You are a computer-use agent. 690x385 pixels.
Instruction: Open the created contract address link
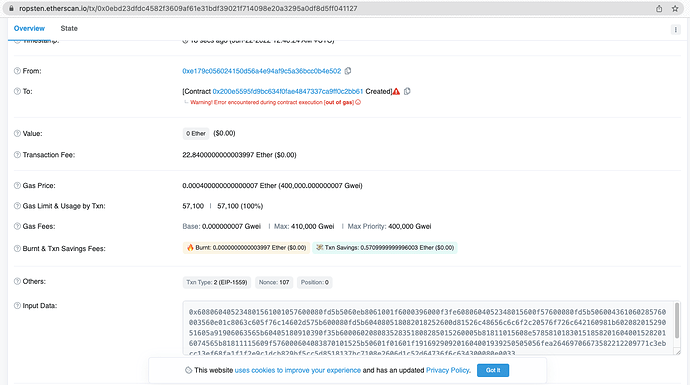pos(288,92)
